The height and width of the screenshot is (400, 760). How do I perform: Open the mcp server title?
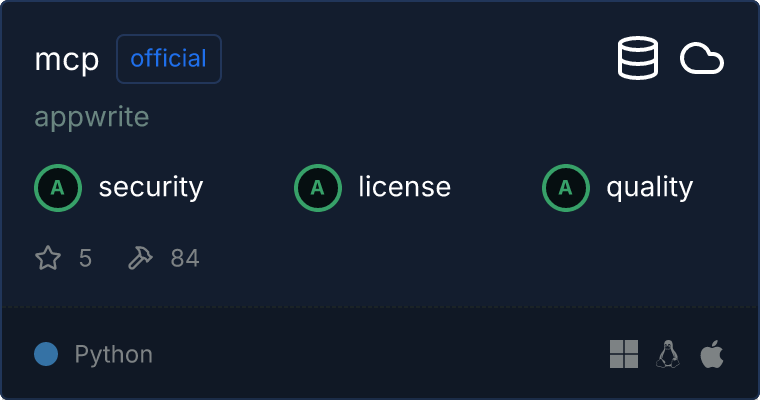(x=67, y=60)
